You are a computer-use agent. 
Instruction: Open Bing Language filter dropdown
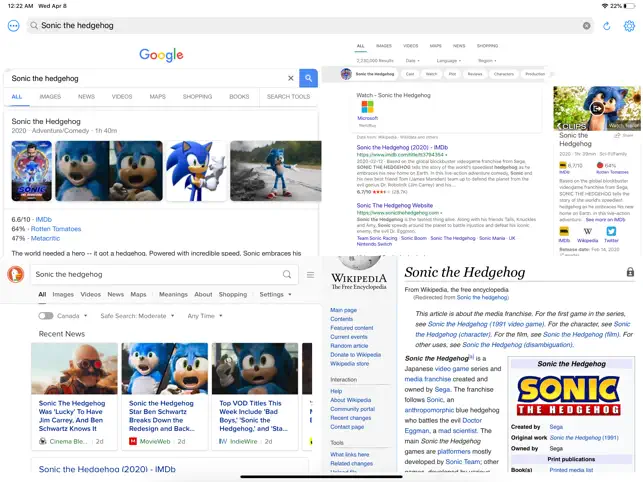[449, 60]
